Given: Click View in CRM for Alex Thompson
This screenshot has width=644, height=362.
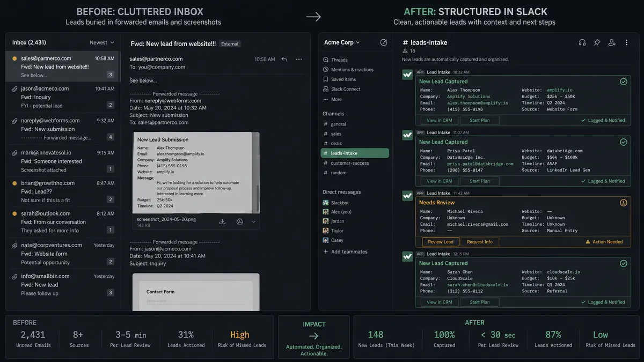Looking at the screenshot, I should pos(440,120).
